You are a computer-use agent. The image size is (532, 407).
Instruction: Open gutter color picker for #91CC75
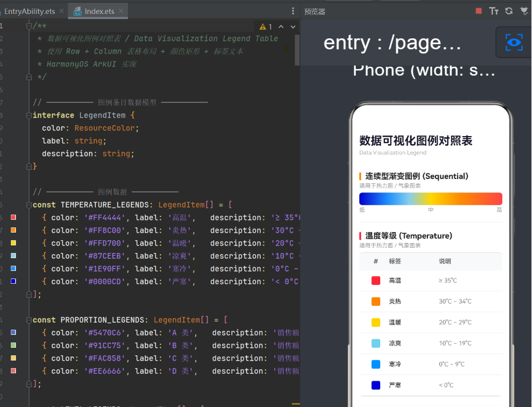tap(13, 345)
